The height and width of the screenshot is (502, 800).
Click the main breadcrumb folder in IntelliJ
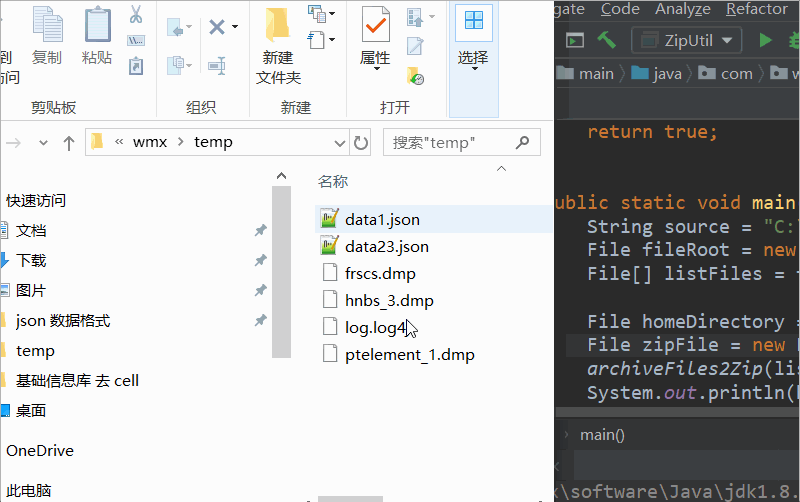(x=585, y=73)
